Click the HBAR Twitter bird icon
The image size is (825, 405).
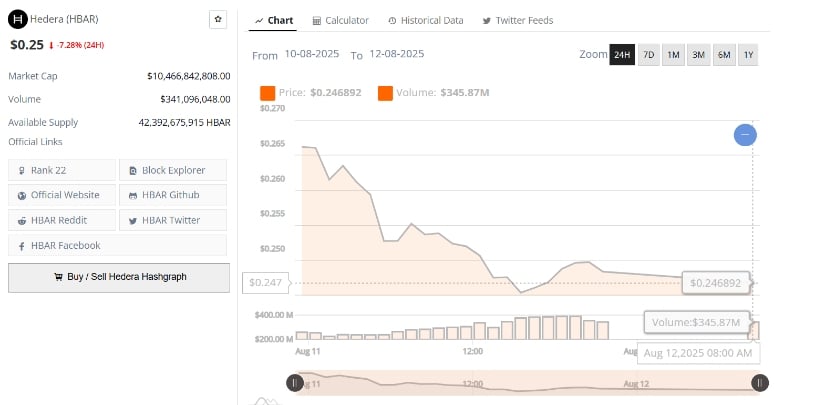133,220
